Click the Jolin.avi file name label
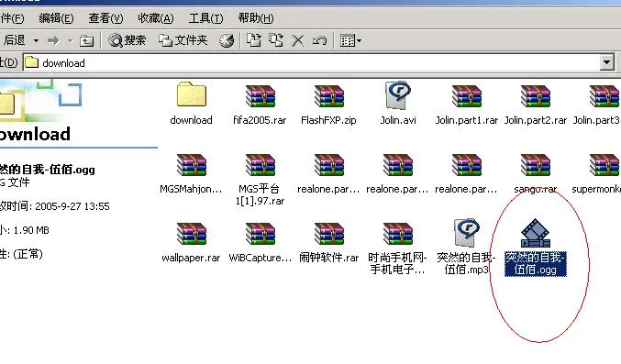The width and height of the screenshot is (621, 364). tap(398, 120)
